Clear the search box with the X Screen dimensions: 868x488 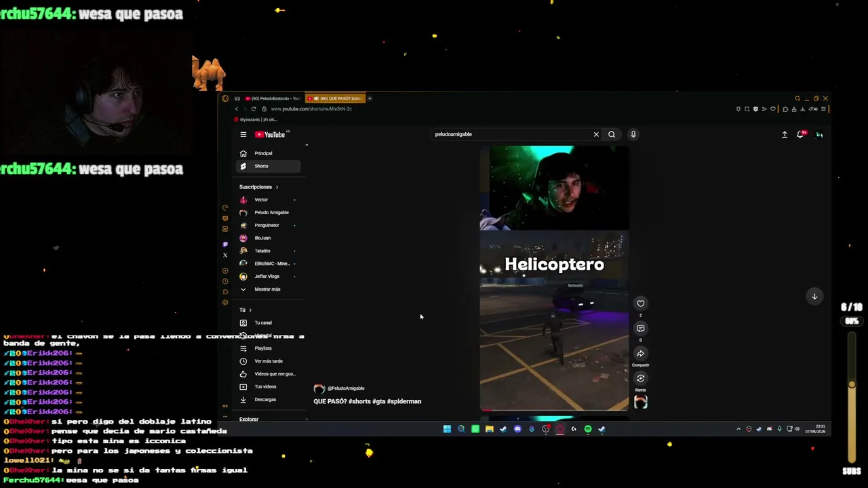coord(596,134)
